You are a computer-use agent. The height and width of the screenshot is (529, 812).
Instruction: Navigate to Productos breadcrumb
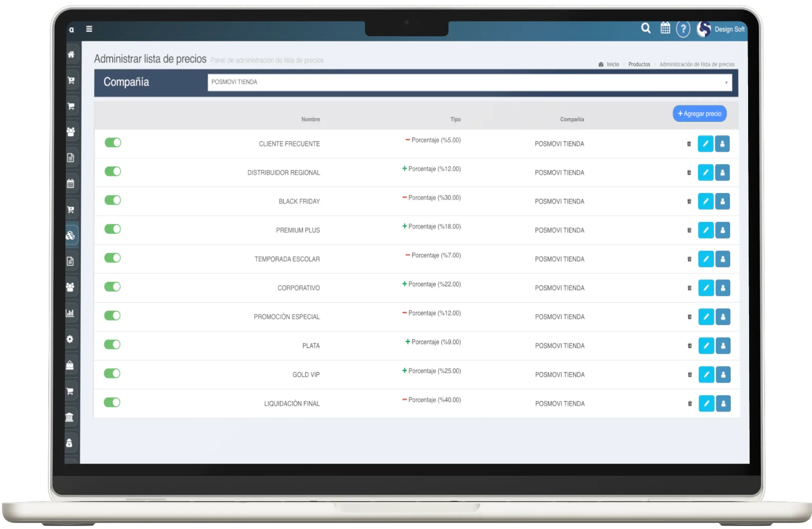tap(639, 64)
